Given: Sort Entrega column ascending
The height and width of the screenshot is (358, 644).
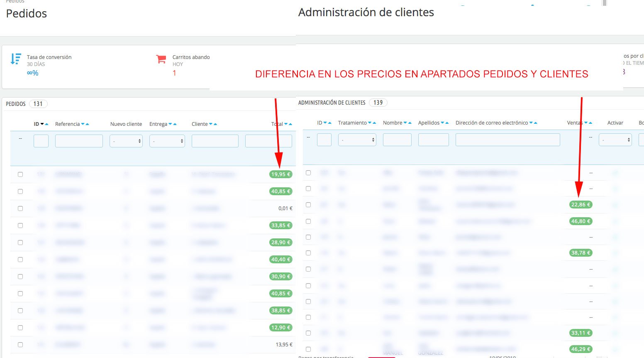Looking at the screenshot, I should pyautogui.click(x=175, y=124).
